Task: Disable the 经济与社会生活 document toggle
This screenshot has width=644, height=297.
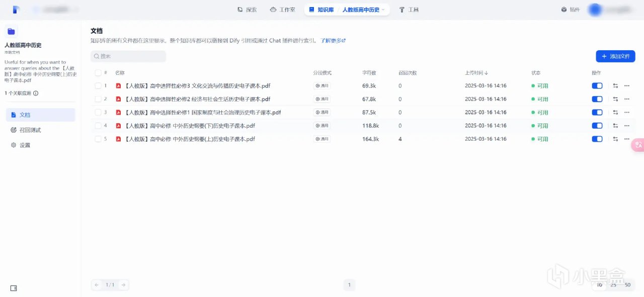Action: (597, 99)
